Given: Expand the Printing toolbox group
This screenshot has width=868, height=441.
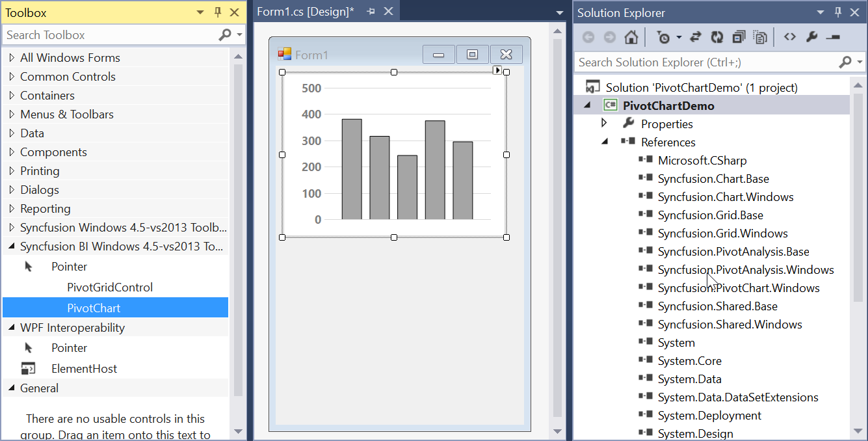Looking at the screenshot, I should (12, 171).
